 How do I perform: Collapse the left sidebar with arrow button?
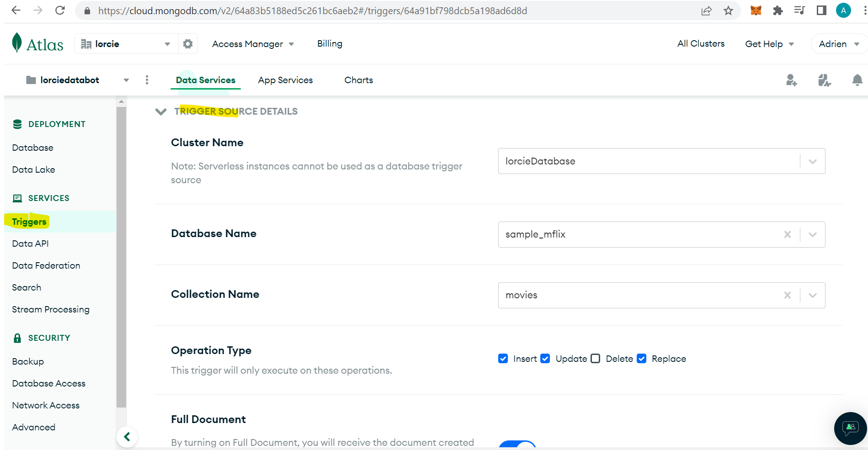coord(127,437)
